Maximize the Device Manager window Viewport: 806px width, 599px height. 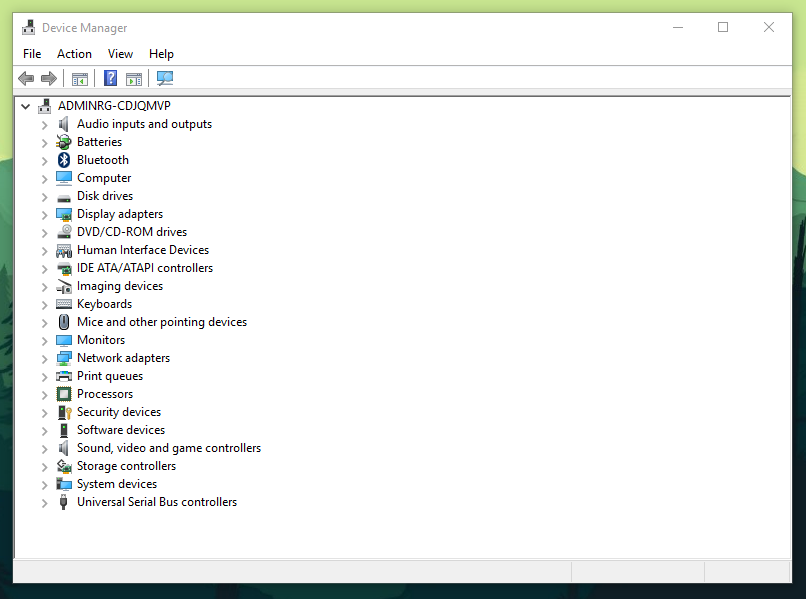(723, 27)
